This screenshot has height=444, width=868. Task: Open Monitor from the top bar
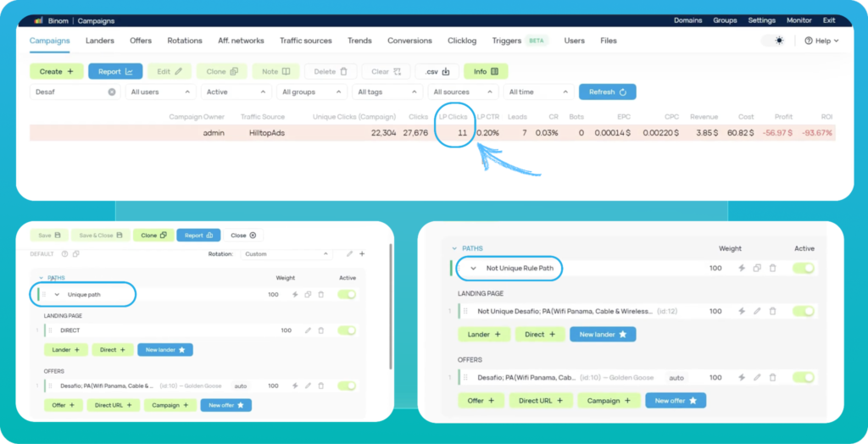pos(798,20)
